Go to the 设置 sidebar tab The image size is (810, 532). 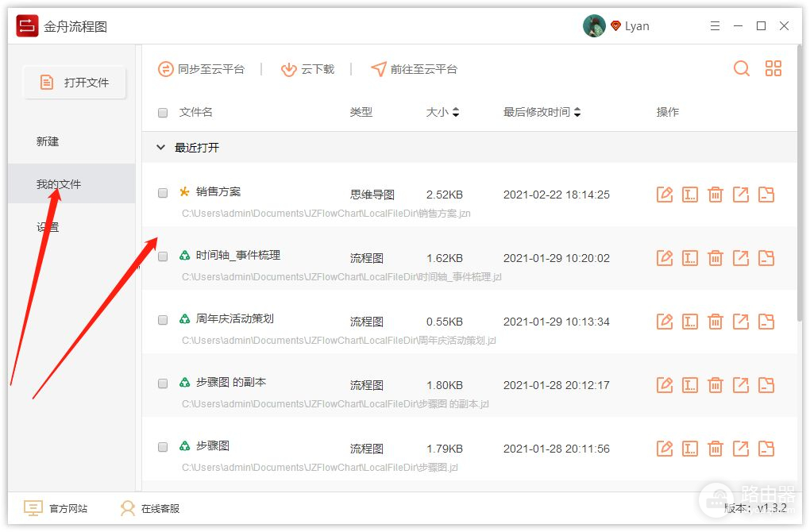(x=48, y=227)
